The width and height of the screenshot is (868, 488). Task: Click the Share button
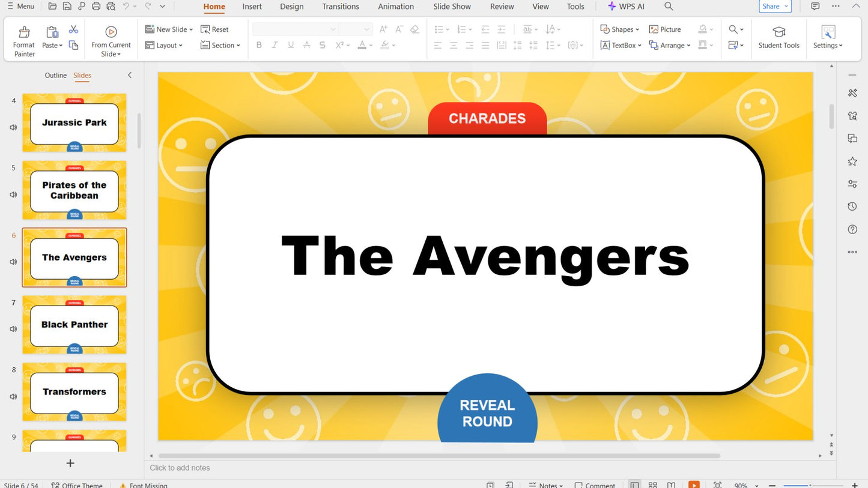(x=771, y=5)
